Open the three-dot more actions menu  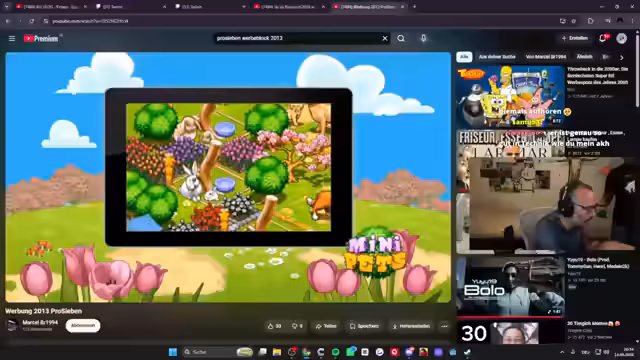(x=444, y=326)
